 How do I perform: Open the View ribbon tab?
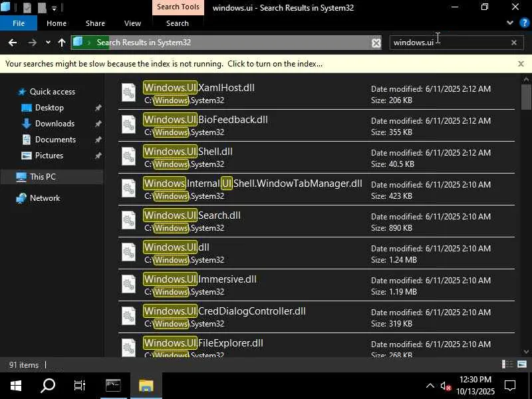click(132, 23)
